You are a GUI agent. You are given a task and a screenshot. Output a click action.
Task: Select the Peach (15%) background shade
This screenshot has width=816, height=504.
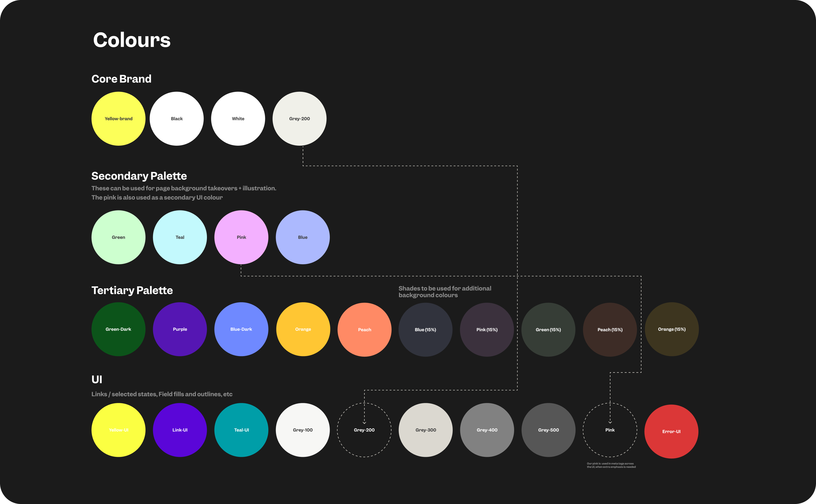(610, 329)
